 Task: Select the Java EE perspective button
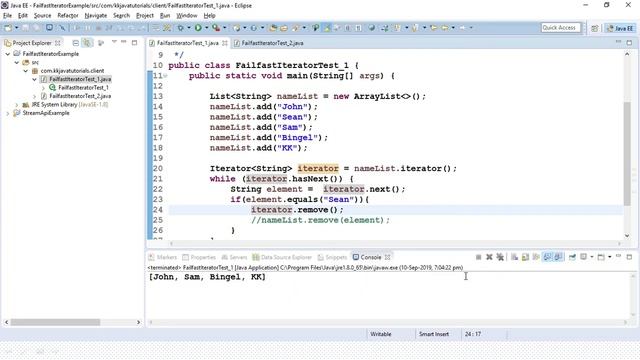pyautogui.click(x=620, y=28)
